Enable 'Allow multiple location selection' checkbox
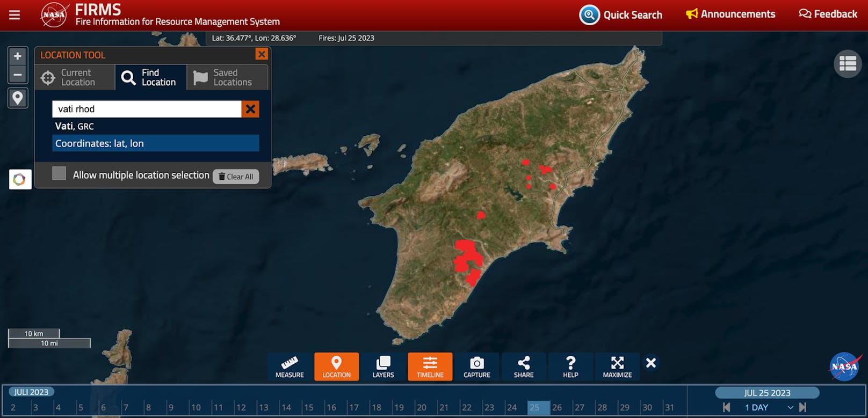This screenshot has width=868, height=418. pos(59,173)
